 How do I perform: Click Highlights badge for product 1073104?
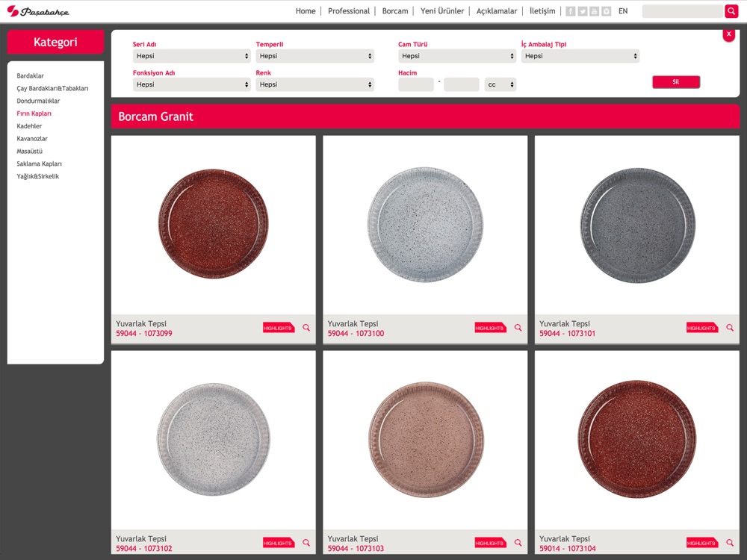701,543
